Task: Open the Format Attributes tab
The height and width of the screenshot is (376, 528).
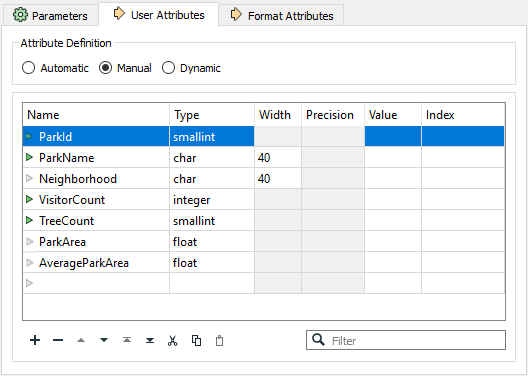Action: pos(282,15)
